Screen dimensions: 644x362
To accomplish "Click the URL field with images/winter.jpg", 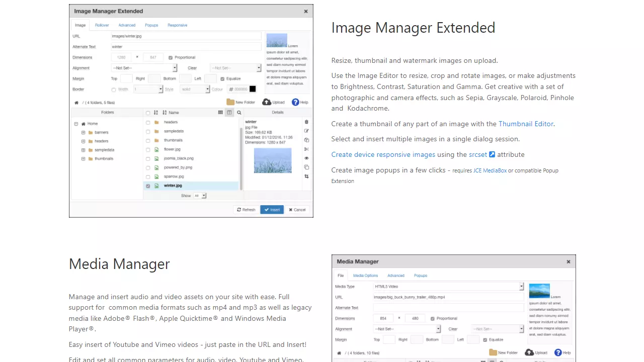I will pos(186,36).
